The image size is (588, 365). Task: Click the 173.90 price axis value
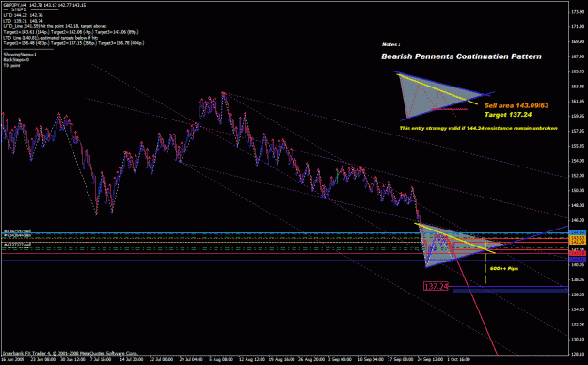click(x=578, y=12)
